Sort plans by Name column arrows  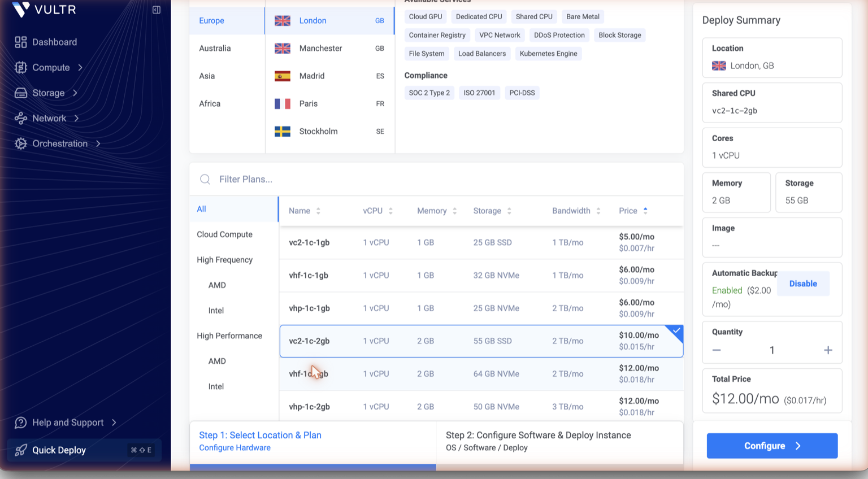(x=318, y=211)
